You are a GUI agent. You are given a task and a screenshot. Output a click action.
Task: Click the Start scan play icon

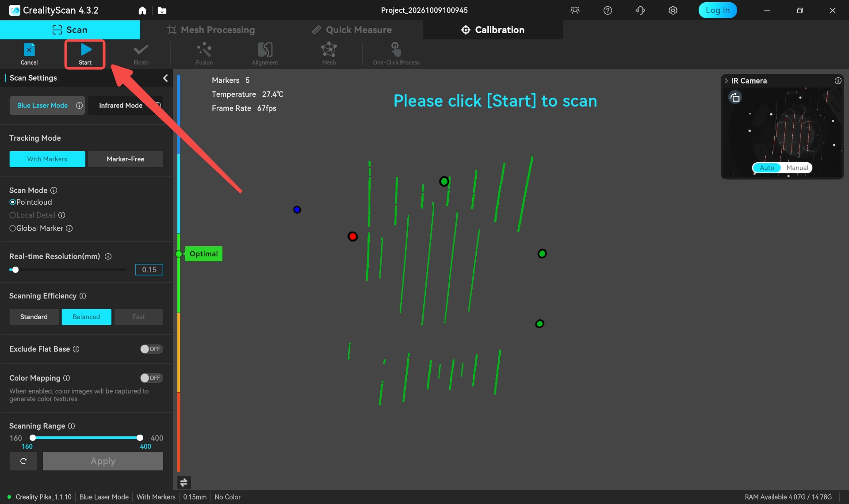85,50
